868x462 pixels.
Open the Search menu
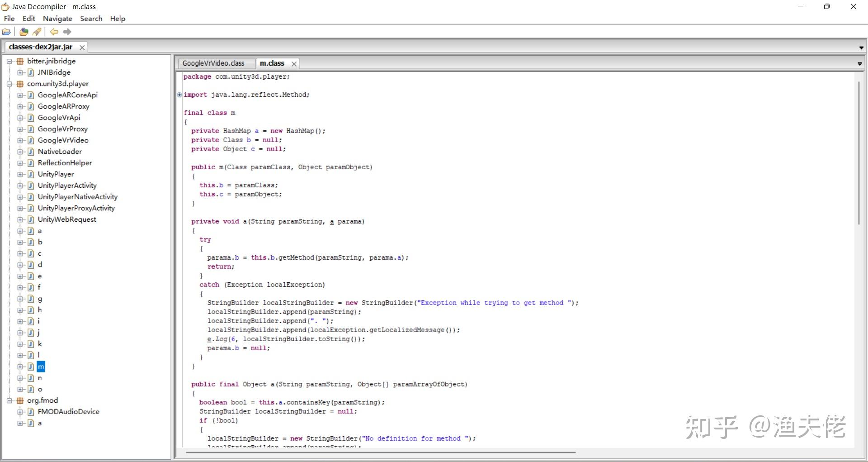[x=91, y=19]
